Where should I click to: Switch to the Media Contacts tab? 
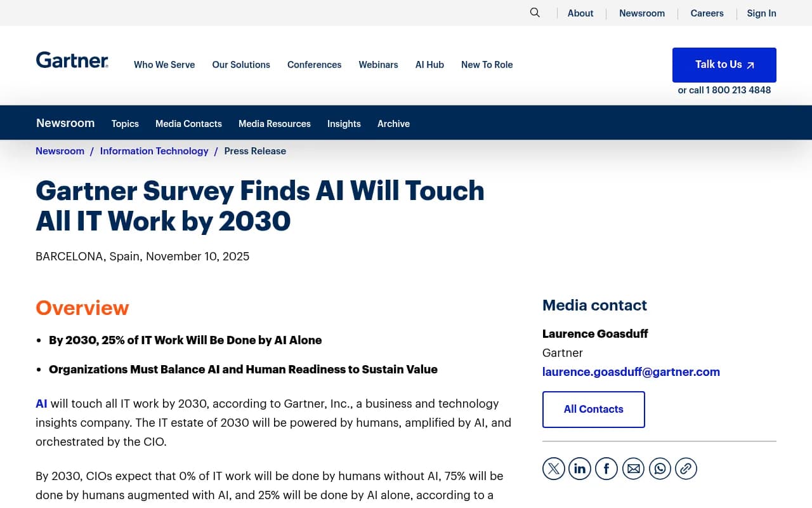[188, 124]
